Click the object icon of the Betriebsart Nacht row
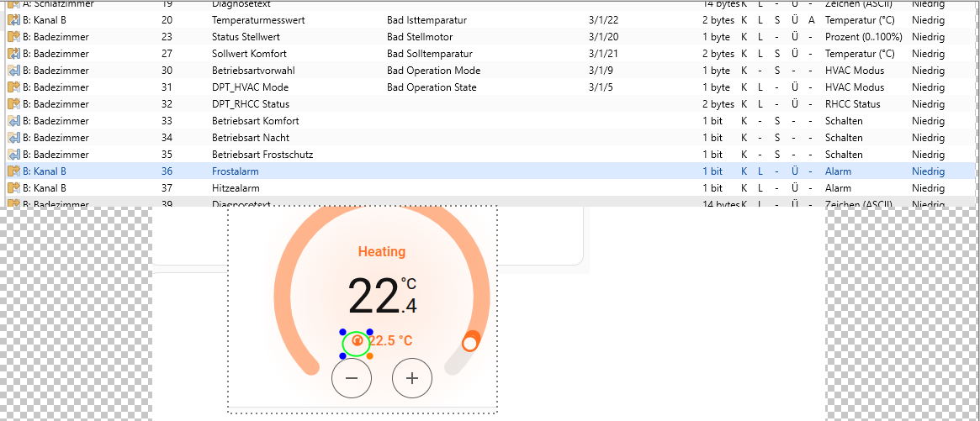This screenshot has width=980, height=421. 13,138
